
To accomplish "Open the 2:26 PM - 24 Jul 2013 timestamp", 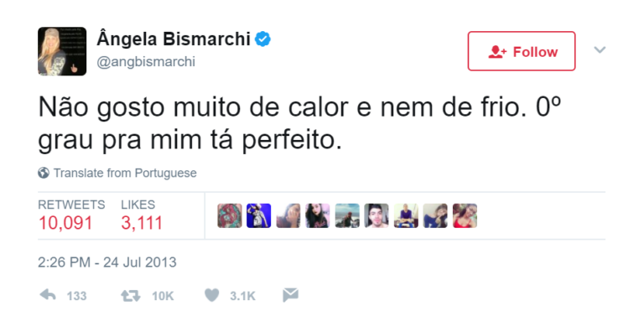I will 107,262.
